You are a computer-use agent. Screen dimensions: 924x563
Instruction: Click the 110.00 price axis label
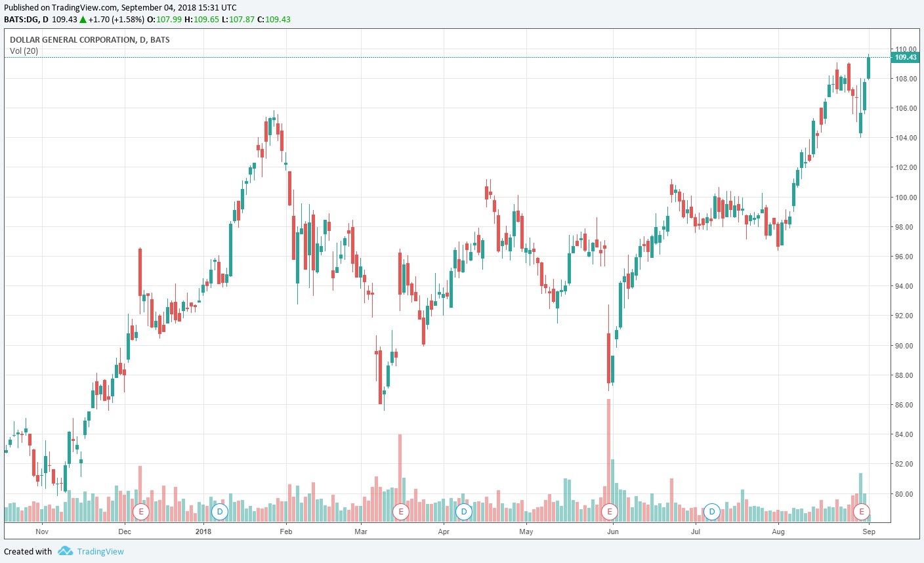pos(906,49)
